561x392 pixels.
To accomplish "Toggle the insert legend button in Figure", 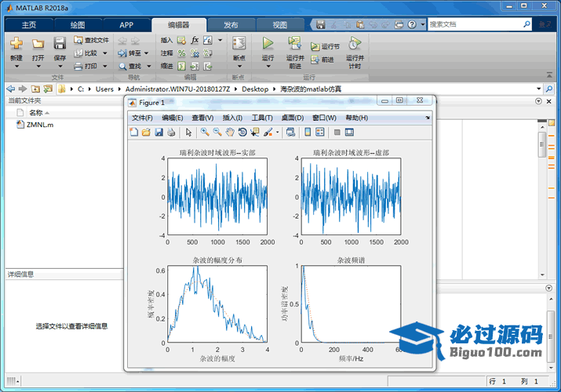I will pyautogui.click(x=320, y=132).
